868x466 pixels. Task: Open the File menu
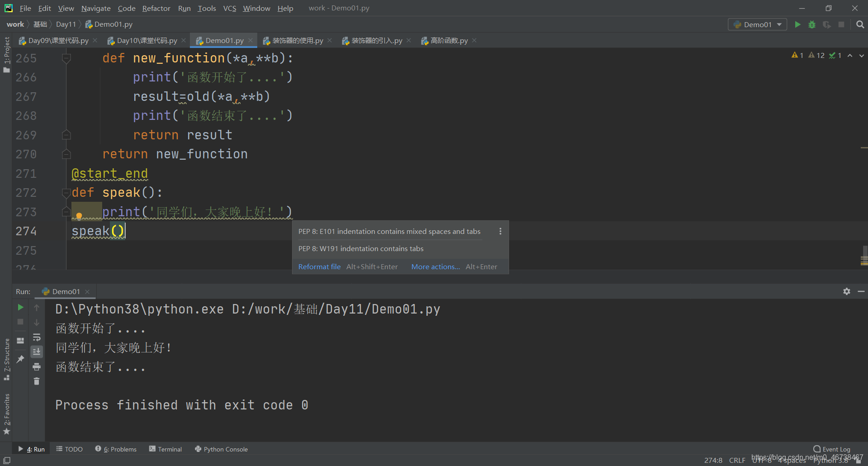point(25,8)
